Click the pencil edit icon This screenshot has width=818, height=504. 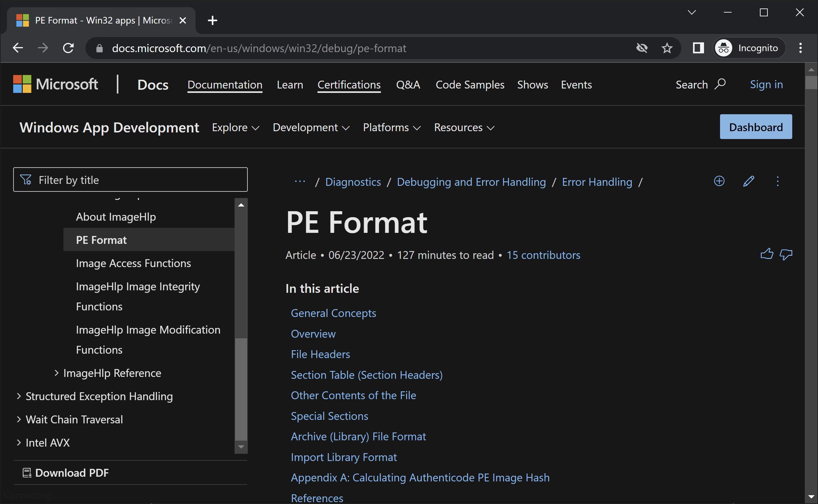[x=748, y=181]
